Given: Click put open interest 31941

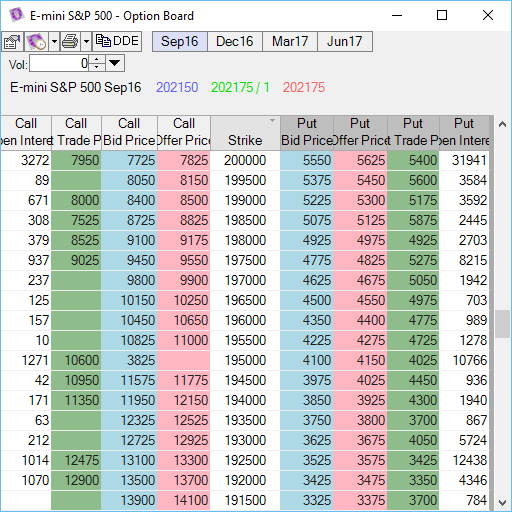Looking at the screenshot, I should [x=465, y=161].
